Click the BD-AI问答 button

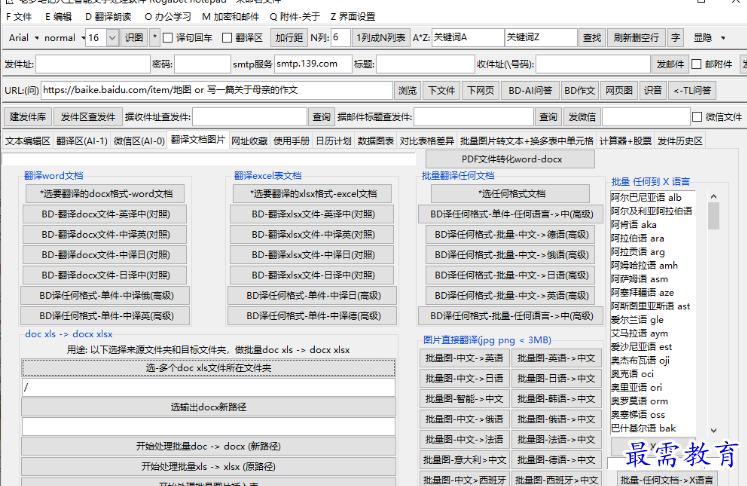pyautogui.click(x=530, y=90)
